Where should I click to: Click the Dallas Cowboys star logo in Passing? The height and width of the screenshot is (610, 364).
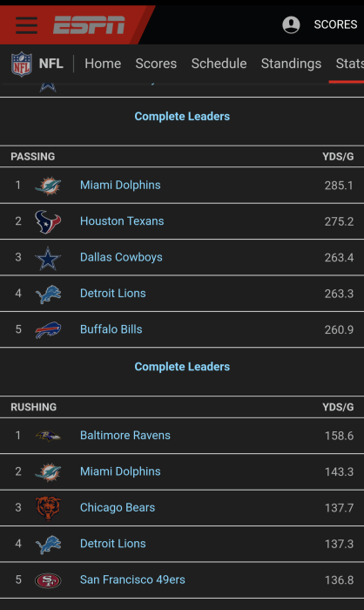point(48,258)
